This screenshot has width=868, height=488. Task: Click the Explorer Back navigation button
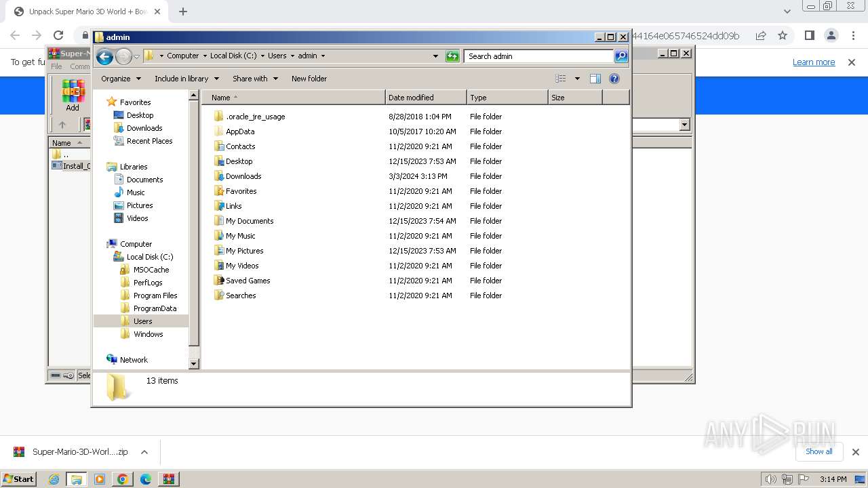point(104,56)
